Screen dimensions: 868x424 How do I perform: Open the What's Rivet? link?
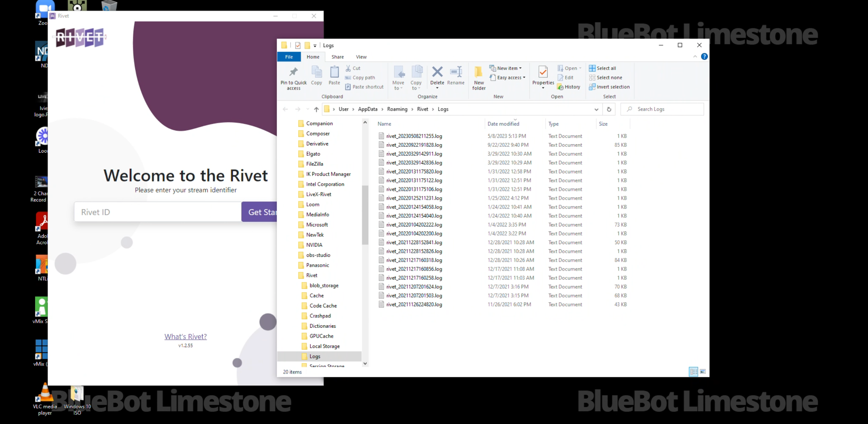point(186,337)
